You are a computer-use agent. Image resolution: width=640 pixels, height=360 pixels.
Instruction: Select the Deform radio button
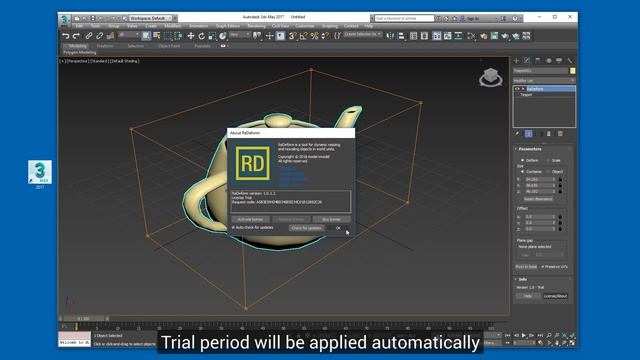click(522, 160)
